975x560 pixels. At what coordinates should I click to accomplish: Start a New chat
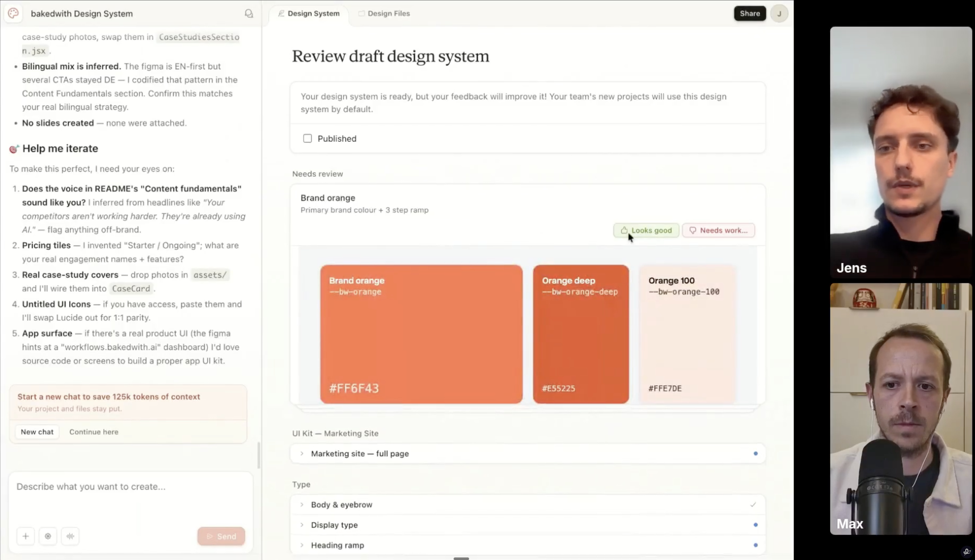pyautogui.click(x=37, y=432)
